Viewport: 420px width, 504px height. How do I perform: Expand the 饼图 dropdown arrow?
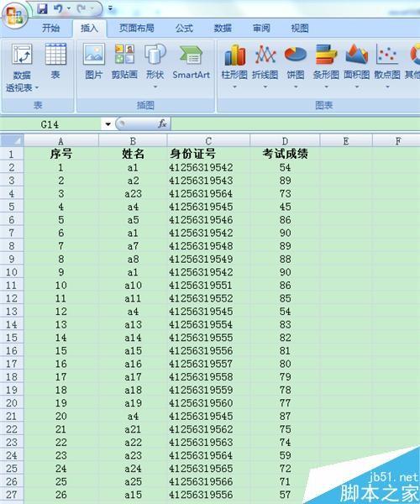296,87
